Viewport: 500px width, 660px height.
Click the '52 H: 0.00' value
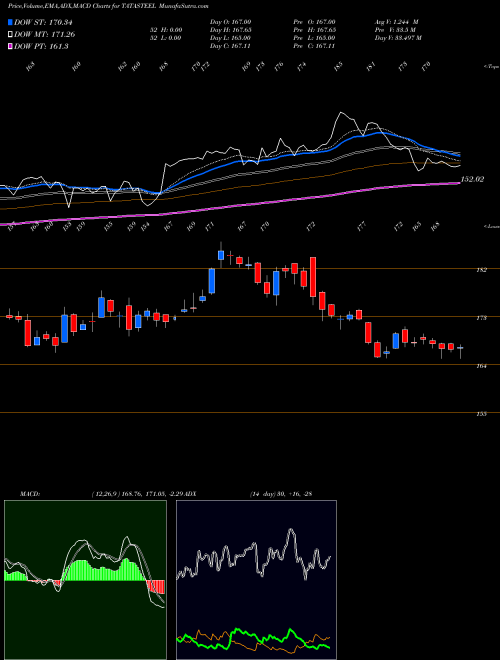(x=168, y=30)
